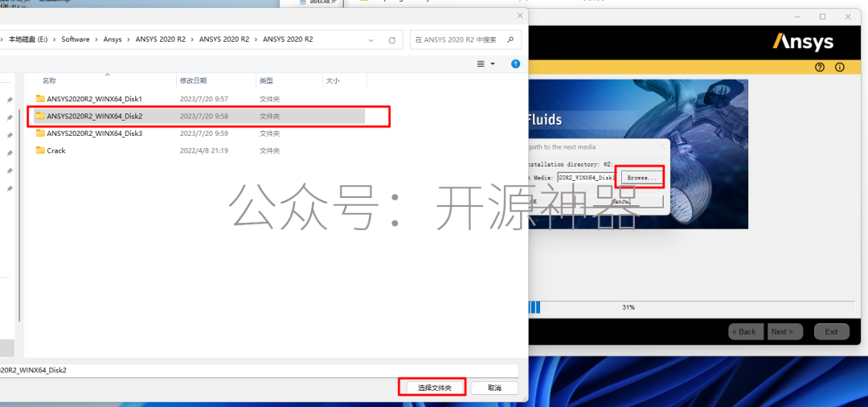The width and height of the screenshot is (868, 407).
Task: Open the Ansys installer help question-mark icon
Action: click(x=820, y=67)
